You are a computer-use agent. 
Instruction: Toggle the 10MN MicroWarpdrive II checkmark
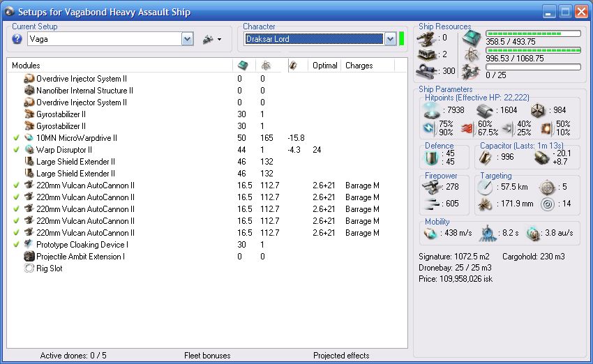point(16,138)
